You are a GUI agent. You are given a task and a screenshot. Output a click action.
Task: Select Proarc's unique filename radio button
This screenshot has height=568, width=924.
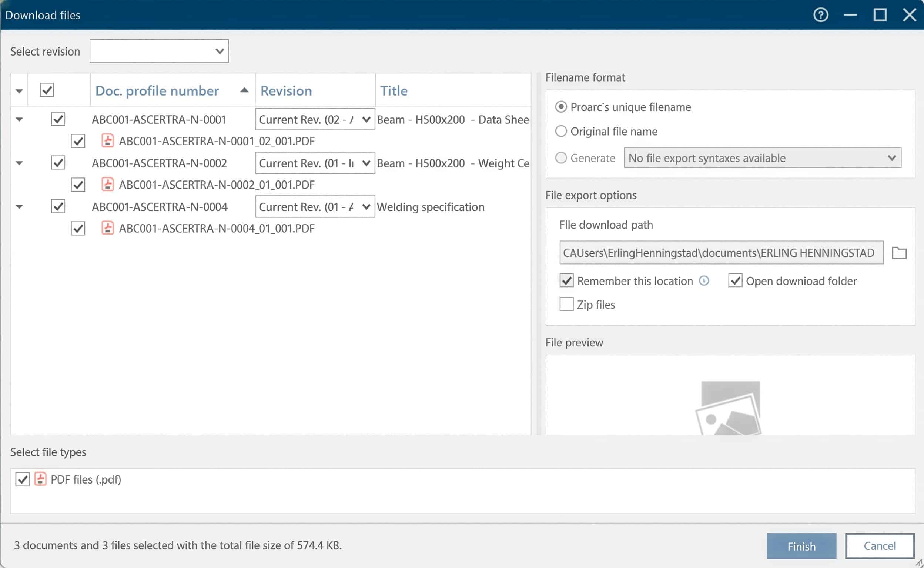point(561,107)
